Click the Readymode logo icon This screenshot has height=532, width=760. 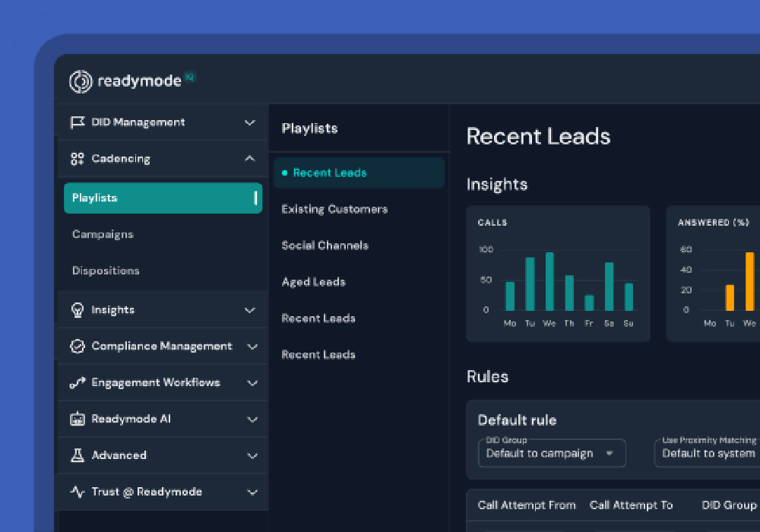(x=81, y=81)
